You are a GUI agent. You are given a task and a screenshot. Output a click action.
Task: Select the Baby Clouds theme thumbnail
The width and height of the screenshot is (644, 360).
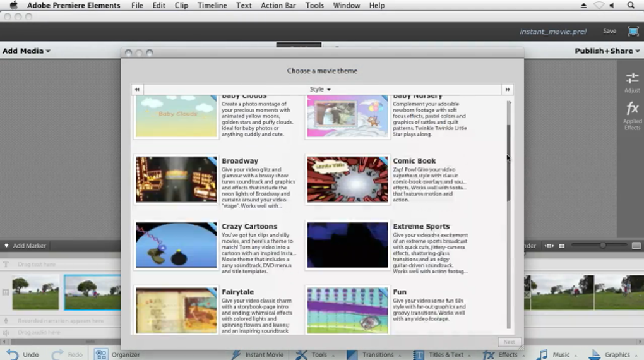176,116
